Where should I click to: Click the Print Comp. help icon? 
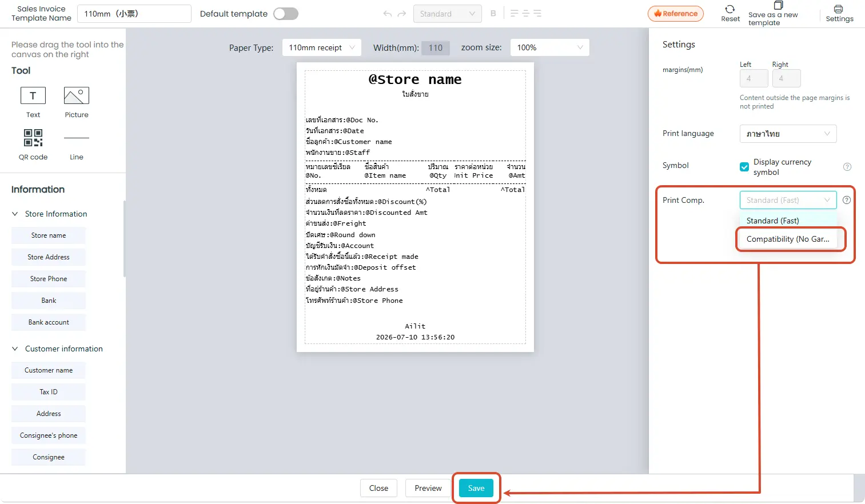tap(847, 200)
